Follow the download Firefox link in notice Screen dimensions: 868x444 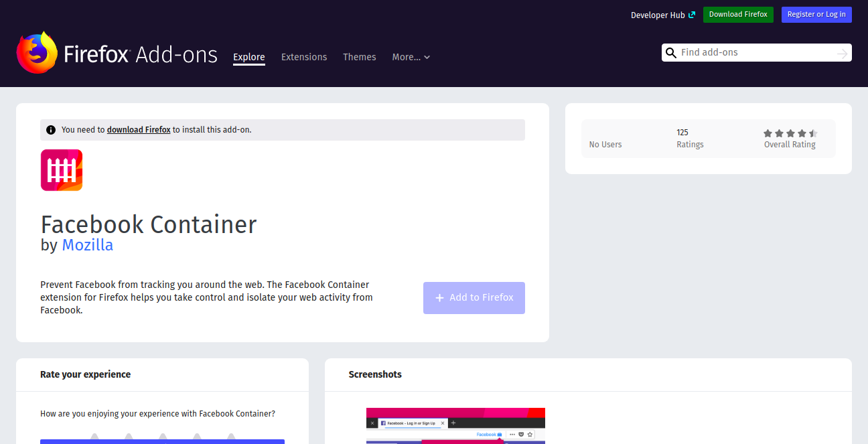(x=139, y=130)
